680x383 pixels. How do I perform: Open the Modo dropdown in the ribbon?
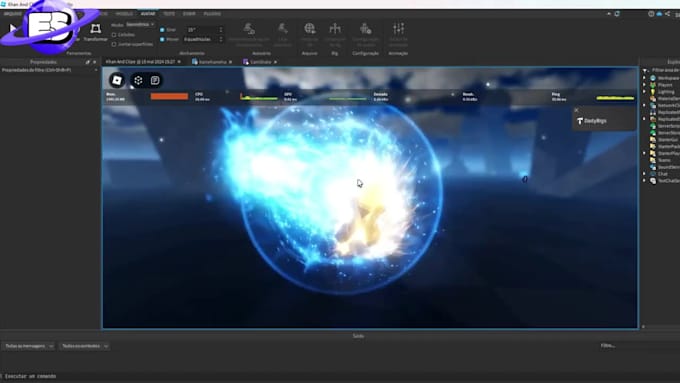pos(140,25)
